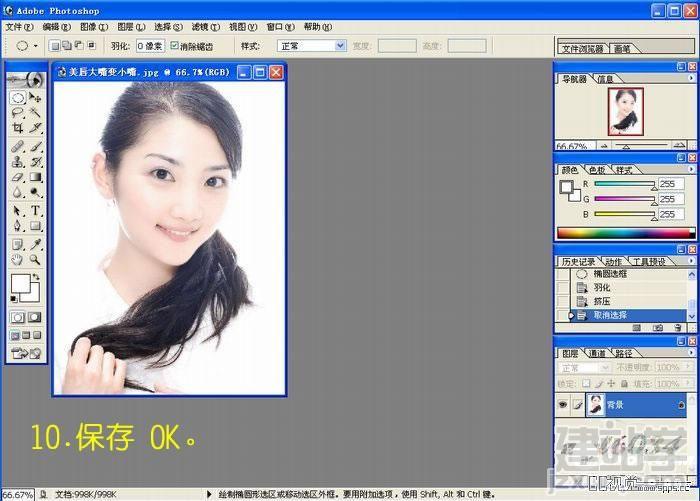Screen dimensions: 700x501
Task: Select the Crop tool
Action: point(18,128)
